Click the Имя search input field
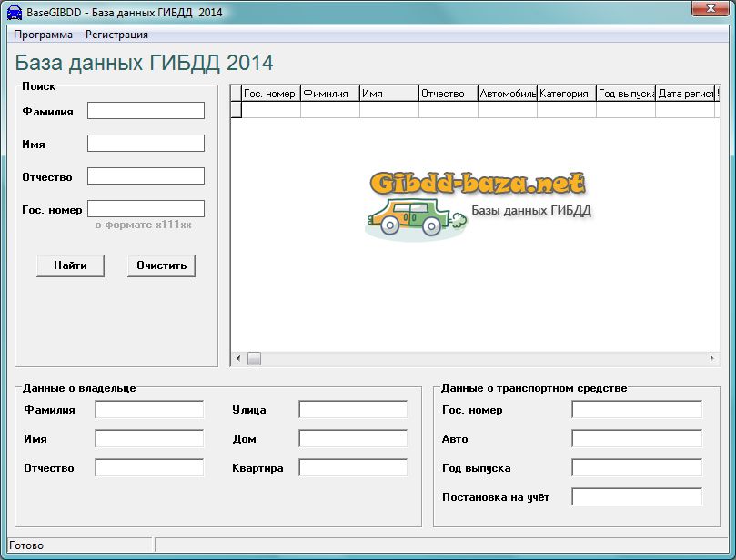Image resolution: width=736 pixels, height=560 pixels. click(146, 144)
